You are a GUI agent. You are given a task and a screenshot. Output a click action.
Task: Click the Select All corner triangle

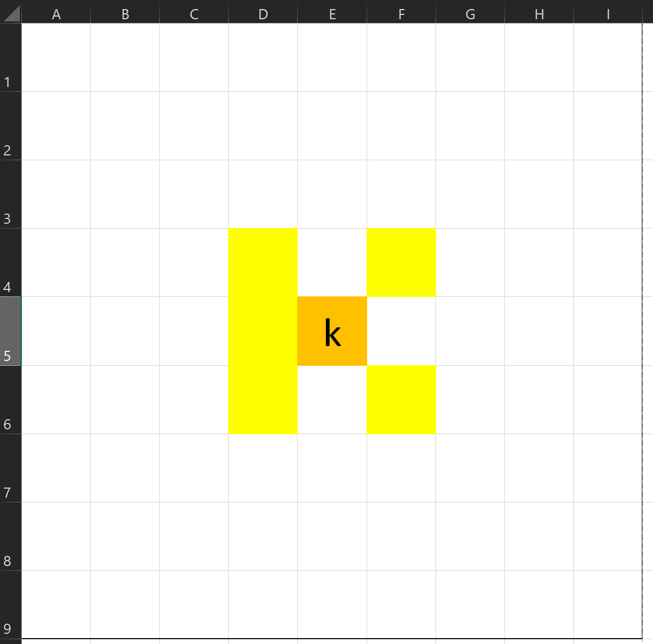pos(11,13)
